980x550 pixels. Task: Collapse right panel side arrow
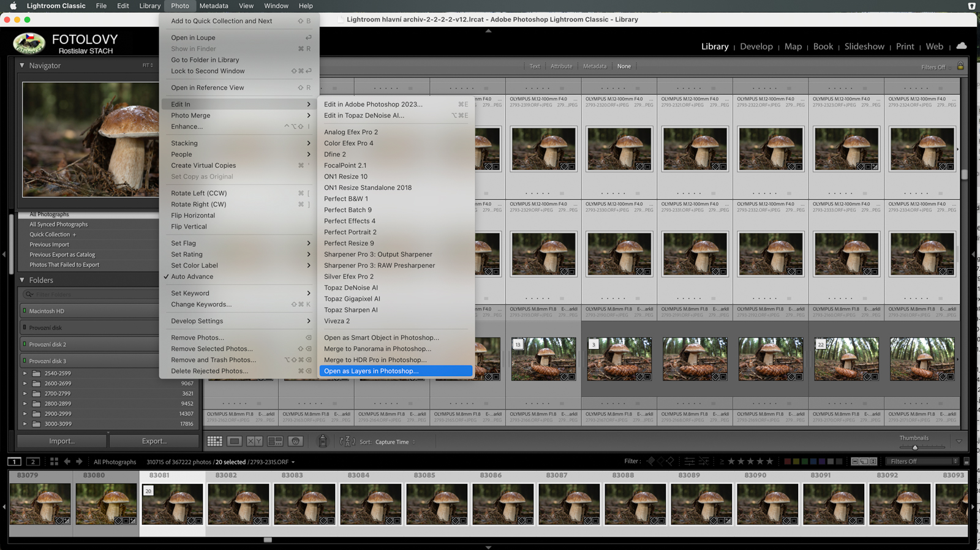973,254
